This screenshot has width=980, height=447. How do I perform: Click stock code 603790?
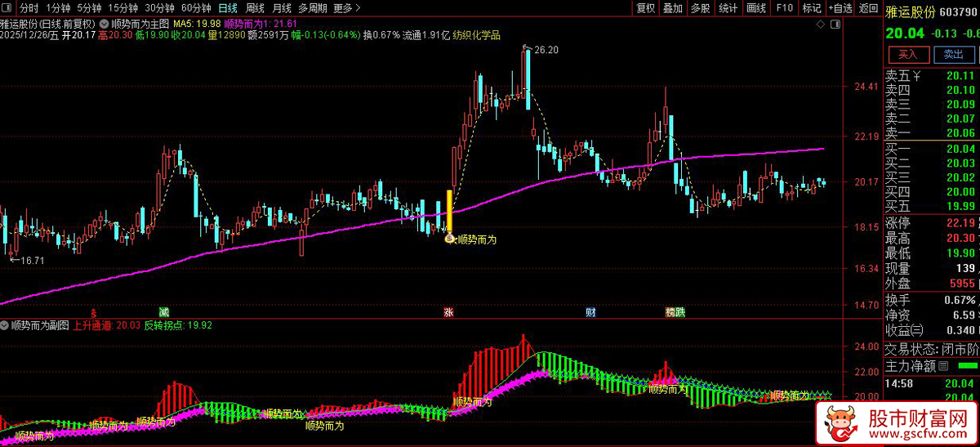(960, 11)
